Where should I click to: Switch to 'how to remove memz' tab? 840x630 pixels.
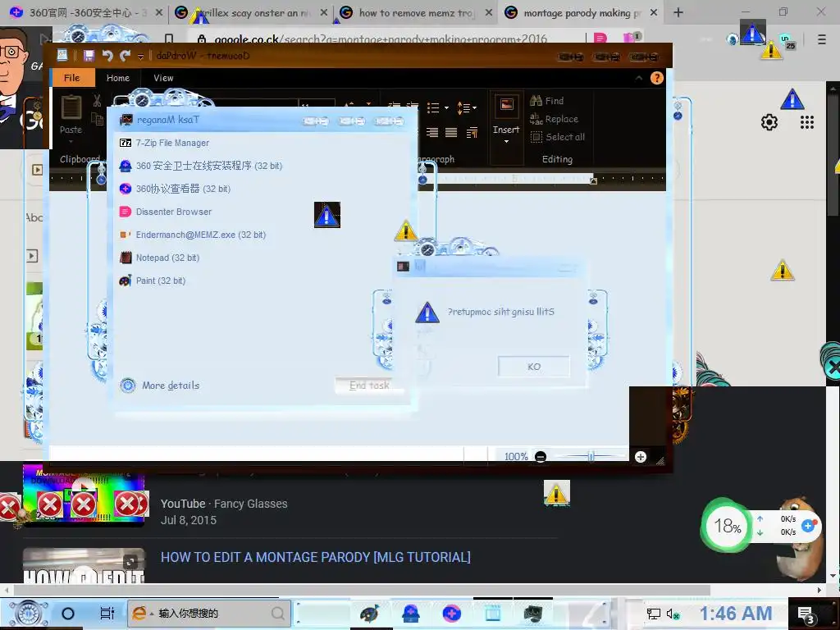tap(415, 12)
